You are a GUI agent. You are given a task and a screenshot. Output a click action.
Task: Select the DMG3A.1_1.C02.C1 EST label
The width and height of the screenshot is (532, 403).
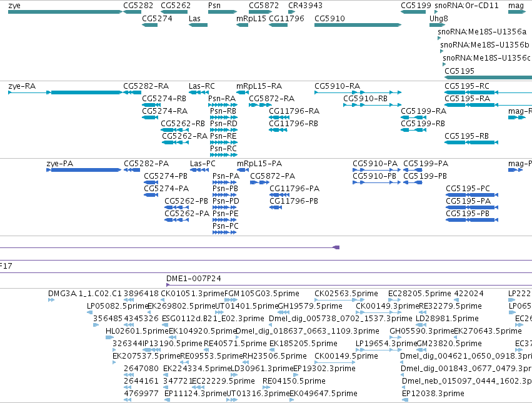[85, 294]
